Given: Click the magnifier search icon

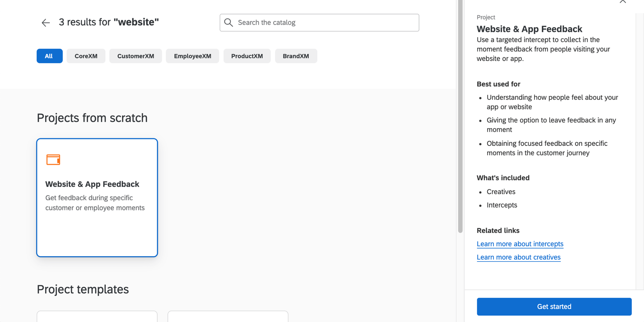Looking at the screenshot, I should click(228, 22).
